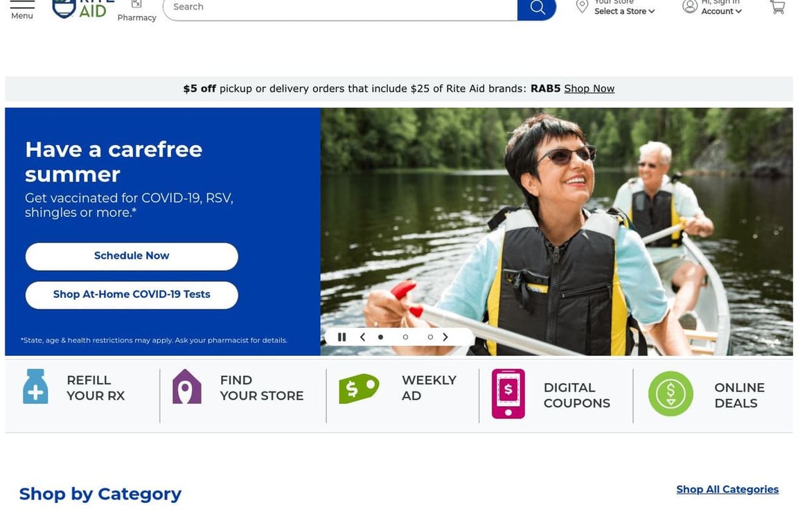Select the second carousel slide dot
This screenshot has height=532, width=798.
coord(405,337)
